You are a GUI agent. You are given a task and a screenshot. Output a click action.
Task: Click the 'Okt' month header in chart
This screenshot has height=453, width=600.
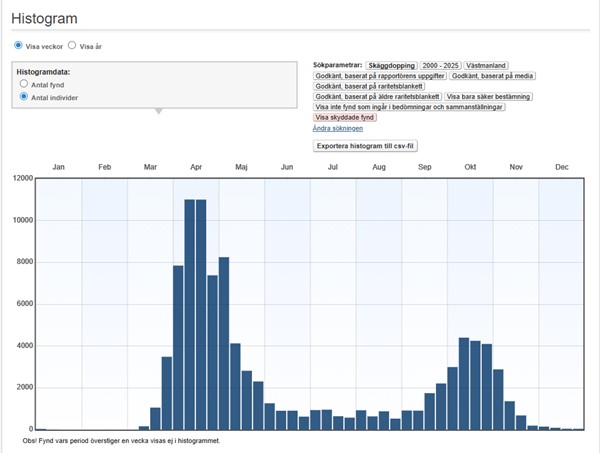coord(470,167)
